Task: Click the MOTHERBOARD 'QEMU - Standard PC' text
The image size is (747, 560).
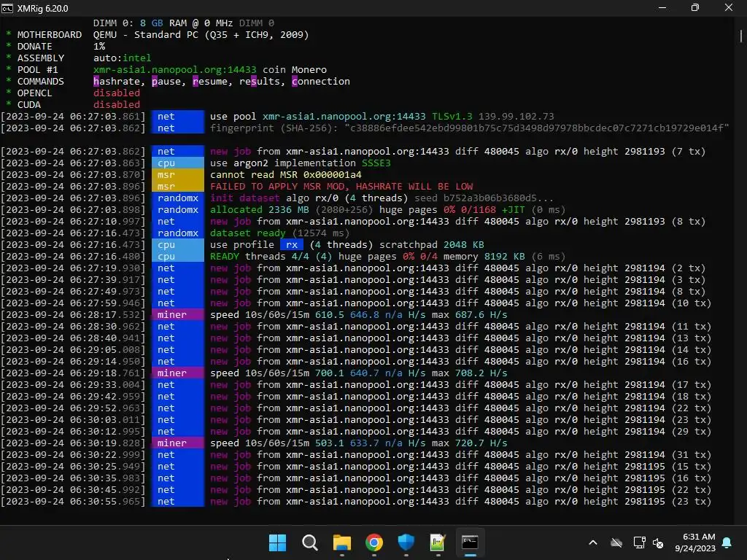Action: point(201,35)
